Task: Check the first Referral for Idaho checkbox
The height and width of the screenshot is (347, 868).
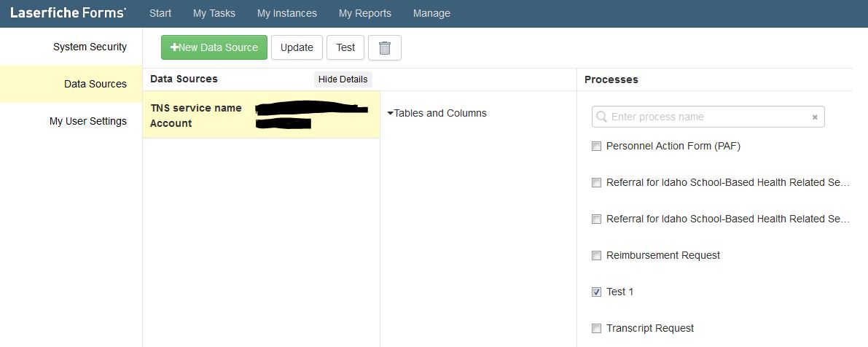Action: click(596, 183)
